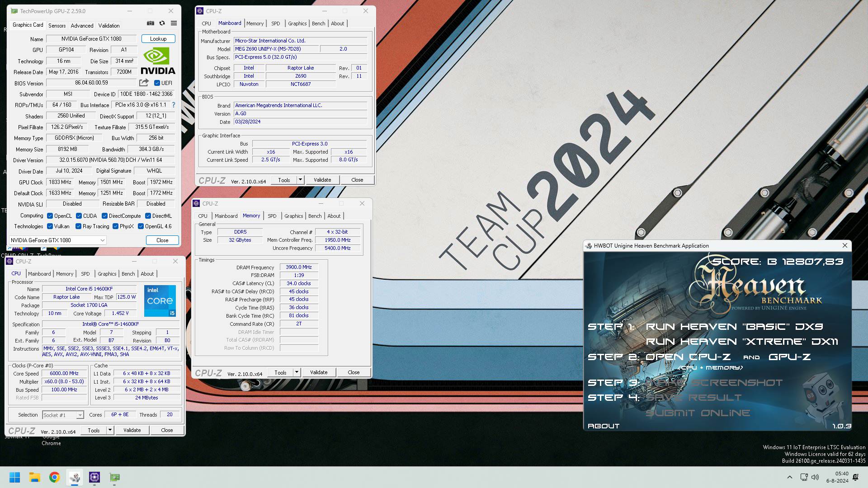This screenshot has width=868, height=488.
Task: Open File Explorer from the taskbar
Action: 35,477
